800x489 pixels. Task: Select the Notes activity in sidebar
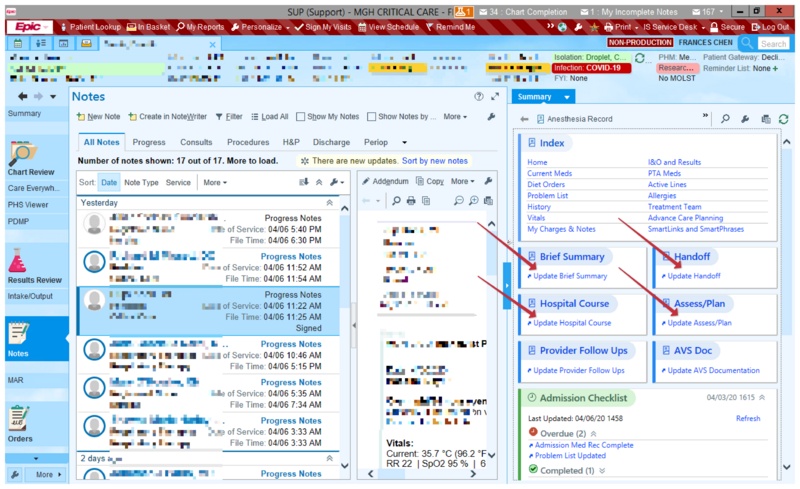(37, 338)
